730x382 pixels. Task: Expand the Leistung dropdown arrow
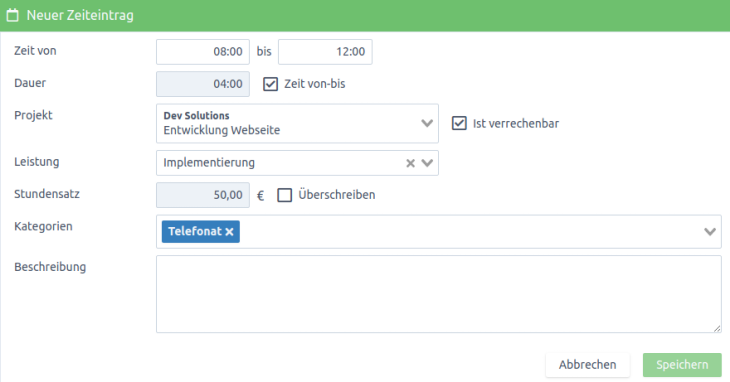tap(427, 163)
